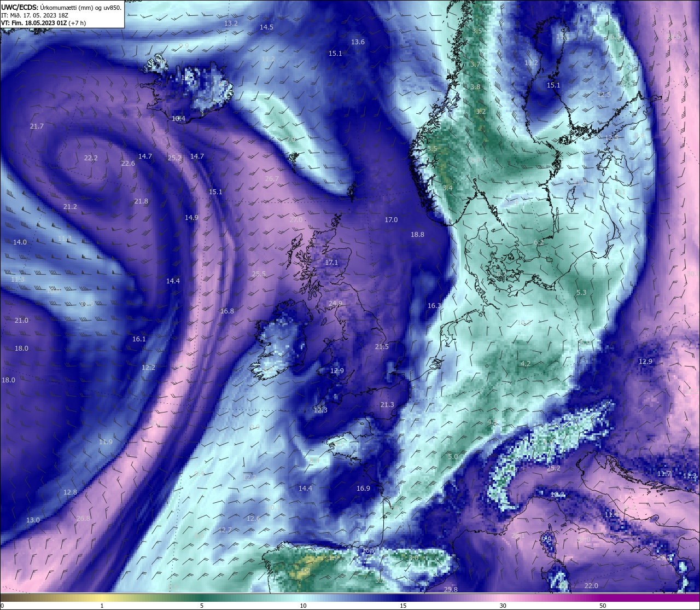Click the '10' tick label on the color scale
This screenshot has width=700, height=610.
[302, 606]
